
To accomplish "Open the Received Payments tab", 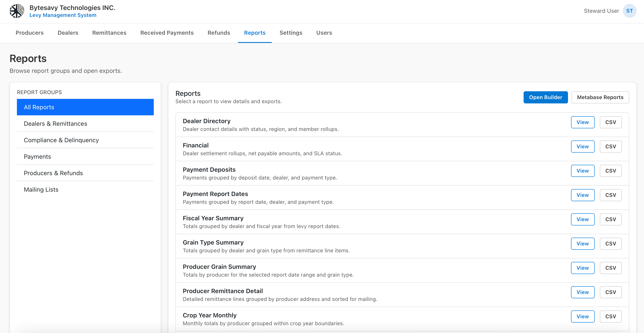I will coord(167,33).
